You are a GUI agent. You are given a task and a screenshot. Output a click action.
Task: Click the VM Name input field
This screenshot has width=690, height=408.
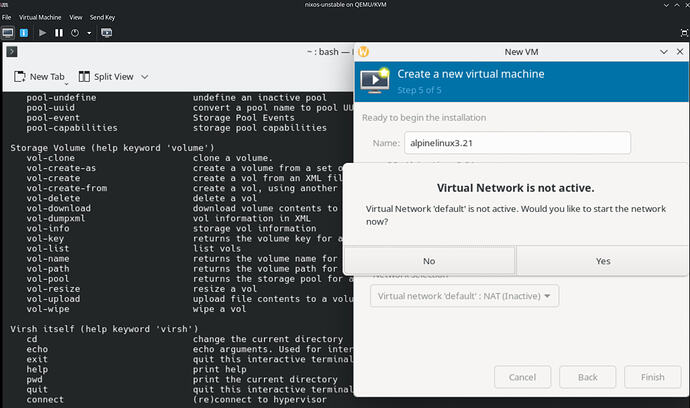tap(517, 143)
